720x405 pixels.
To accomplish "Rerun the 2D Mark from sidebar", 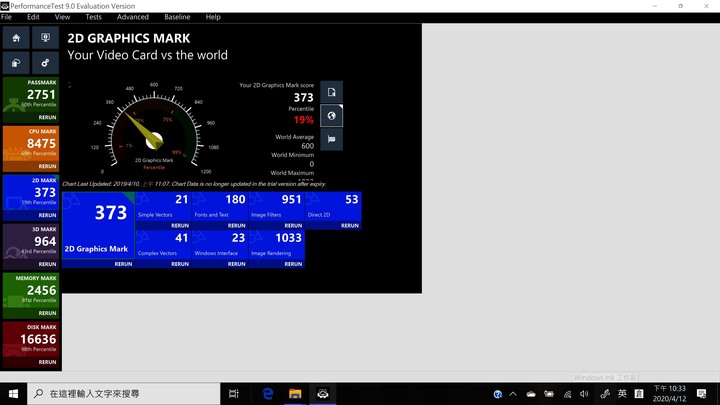I will 47,215.
